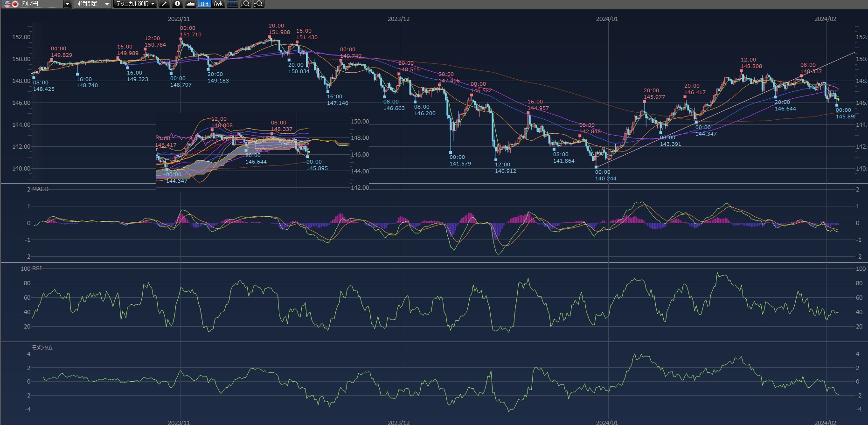Zoom out the chart vertically

click(245, 4)
